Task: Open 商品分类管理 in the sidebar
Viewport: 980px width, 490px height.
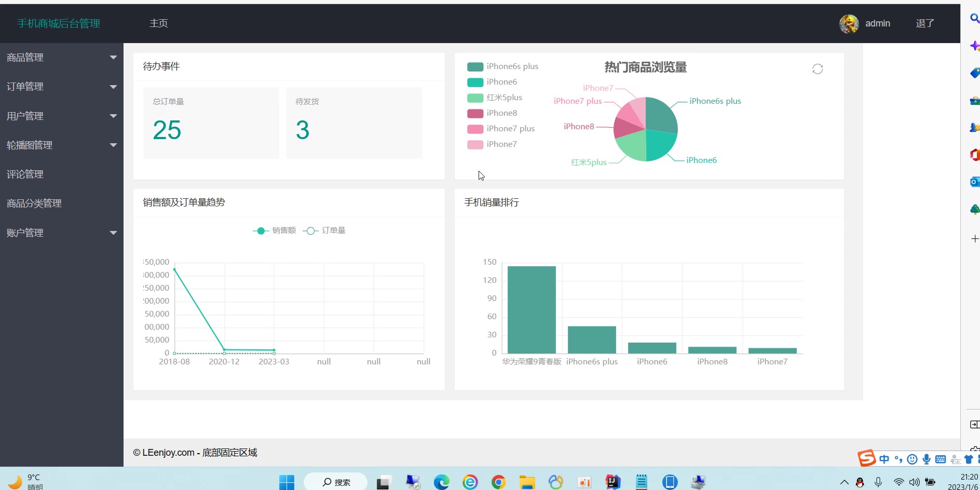Action: [62, 203]
